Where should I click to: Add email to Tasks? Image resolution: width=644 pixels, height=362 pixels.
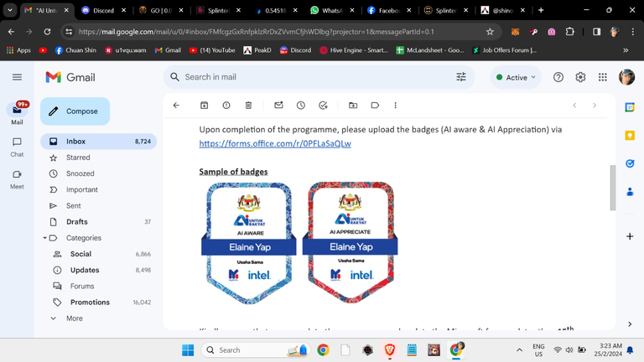click(x=323, y=106)
